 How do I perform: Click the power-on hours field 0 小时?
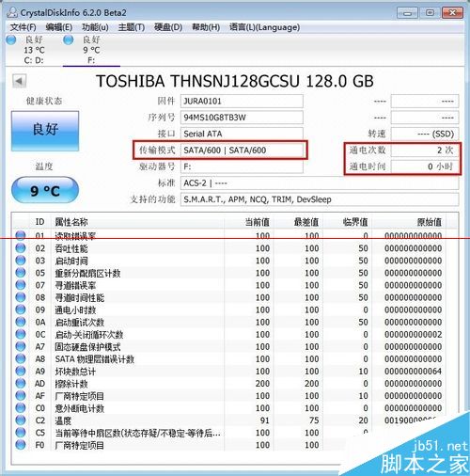(425, 167)
